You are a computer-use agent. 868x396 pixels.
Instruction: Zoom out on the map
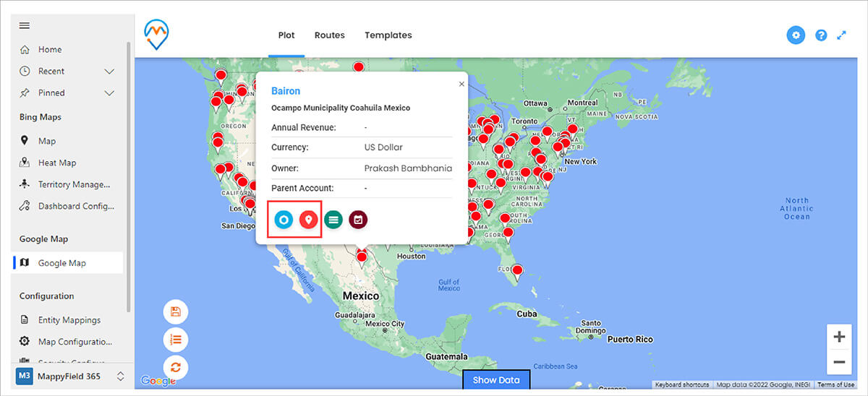point(839,361)
